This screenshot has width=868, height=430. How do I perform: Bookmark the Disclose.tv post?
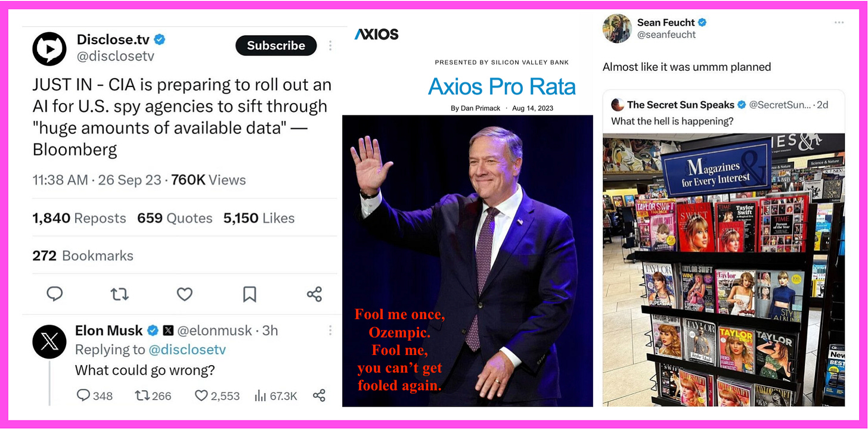click(249, 294)
